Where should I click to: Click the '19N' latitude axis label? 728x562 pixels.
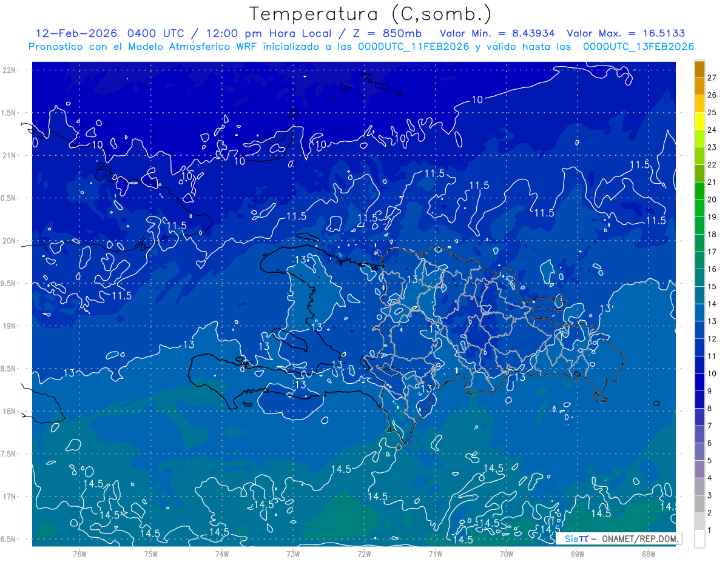coord(10,326)
